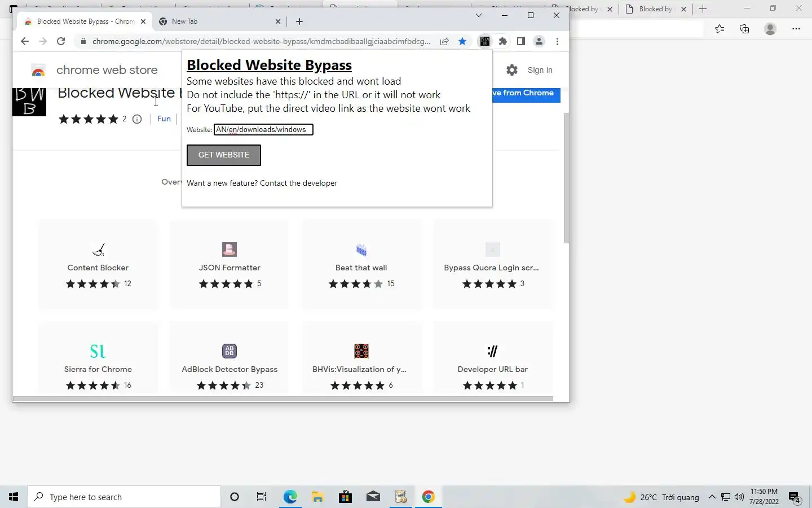Viewport: 812px width, 508px height.
Task: Open File Explorer from taskbar
Action: tap(317, 497)
